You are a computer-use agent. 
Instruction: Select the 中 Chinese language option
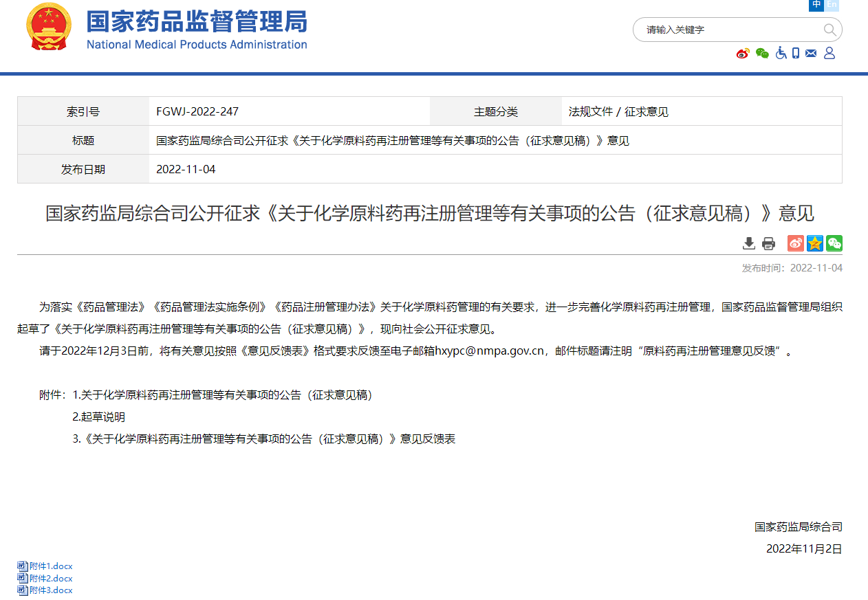pos(816,5)
